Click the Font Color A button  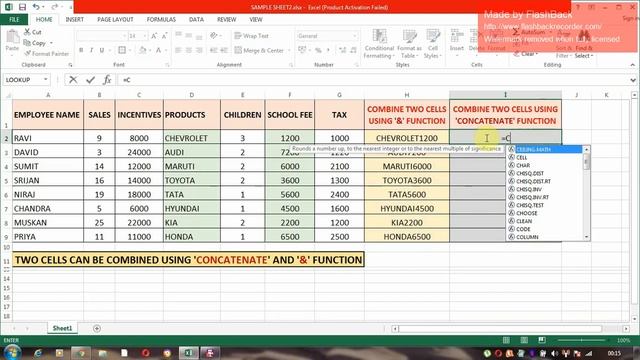pyautogui.click(x=159, y=50)
